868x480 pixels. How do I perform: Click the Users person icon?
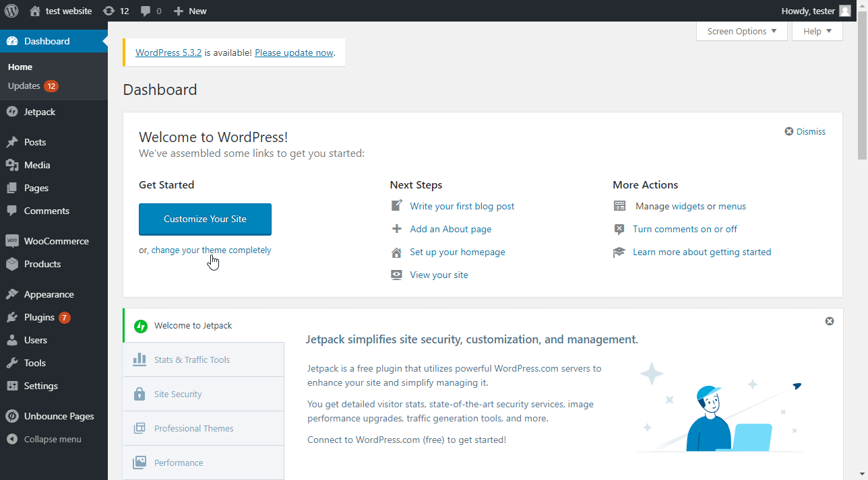[12, 340]
